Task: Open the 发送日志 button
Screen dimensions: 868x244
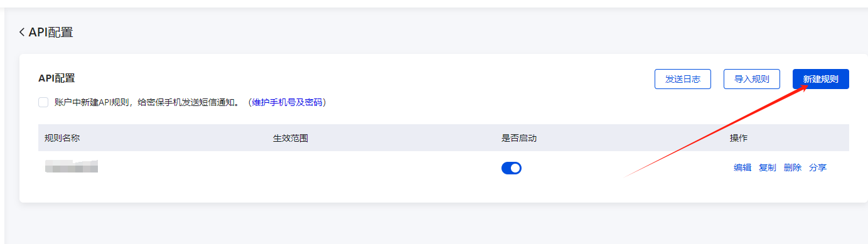Action: [x=683, y=79]
